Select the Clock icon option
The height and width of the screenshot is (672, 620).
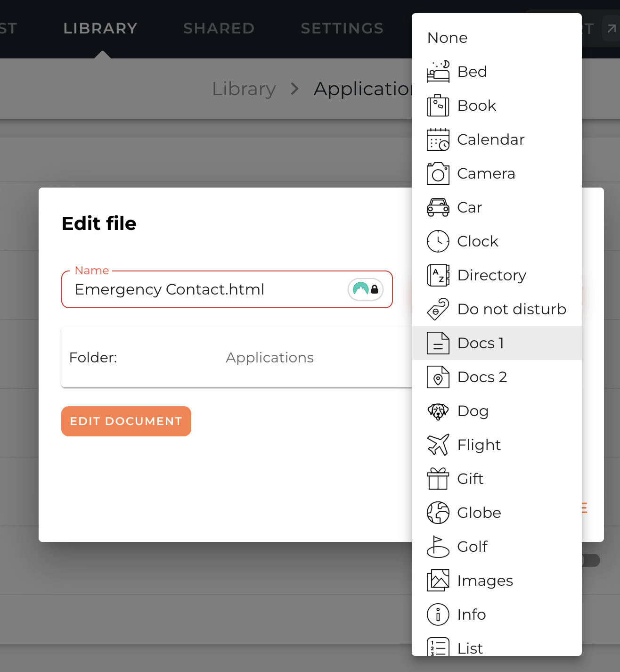pyautogui.click(x=477, y=241)
